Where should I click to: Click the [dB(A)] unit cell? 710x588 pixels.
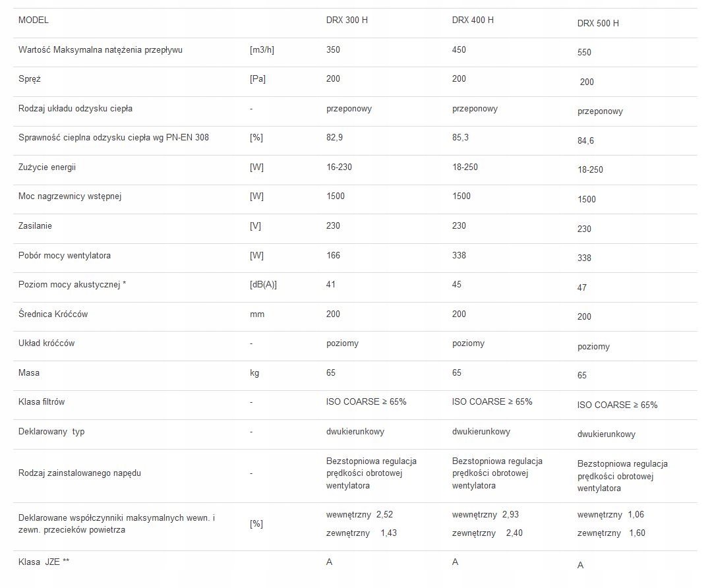coord(264,285)
